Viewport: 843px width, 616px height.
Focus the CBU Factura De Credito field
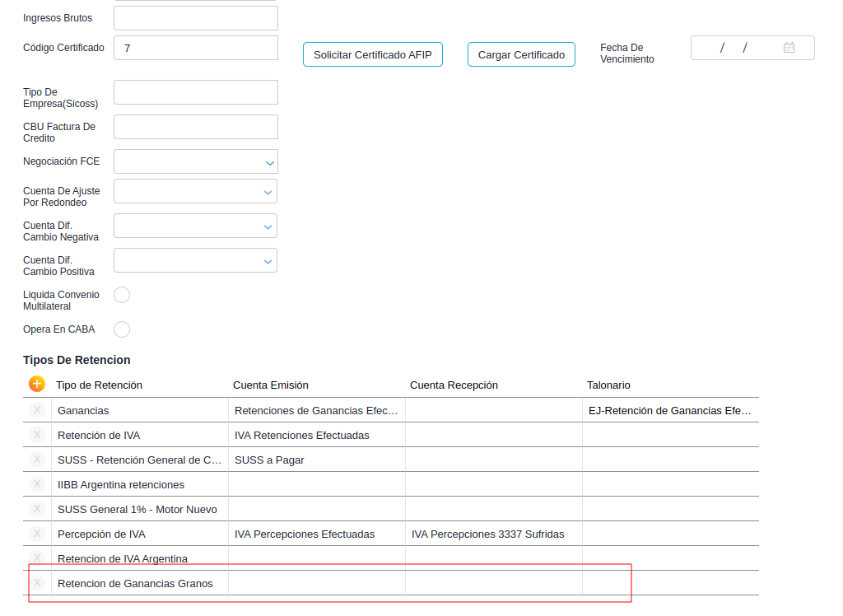coord(196,127)
